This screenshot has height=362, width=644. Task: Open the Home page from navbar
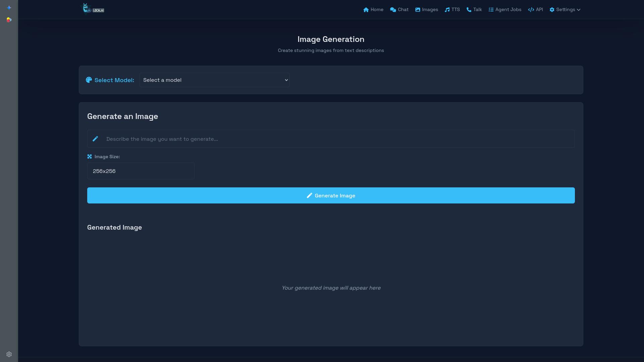click(x=373, y=9)
